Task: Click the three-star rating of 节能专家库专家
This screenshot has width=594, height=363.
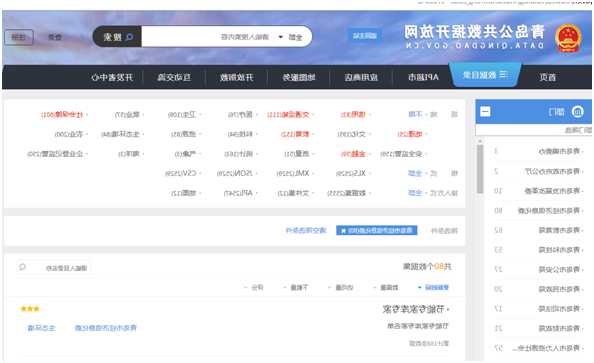Action: pos(30,309)
